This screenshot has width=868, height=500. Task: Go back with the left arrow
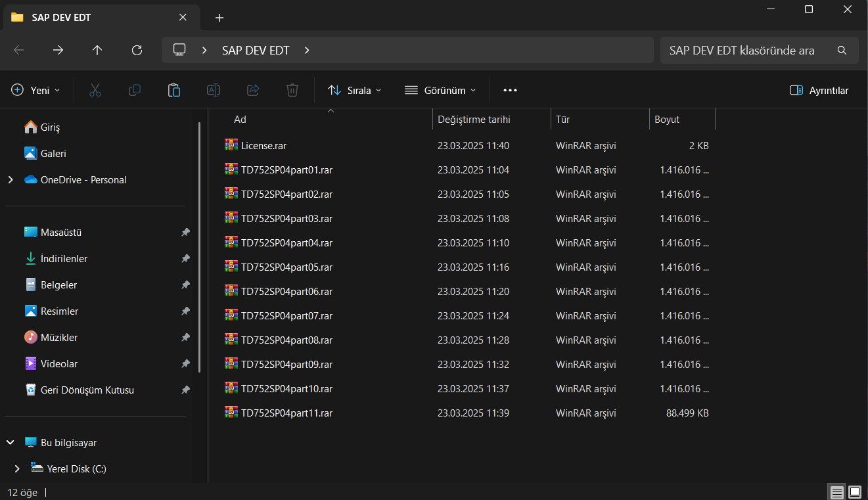click(18, 50)
